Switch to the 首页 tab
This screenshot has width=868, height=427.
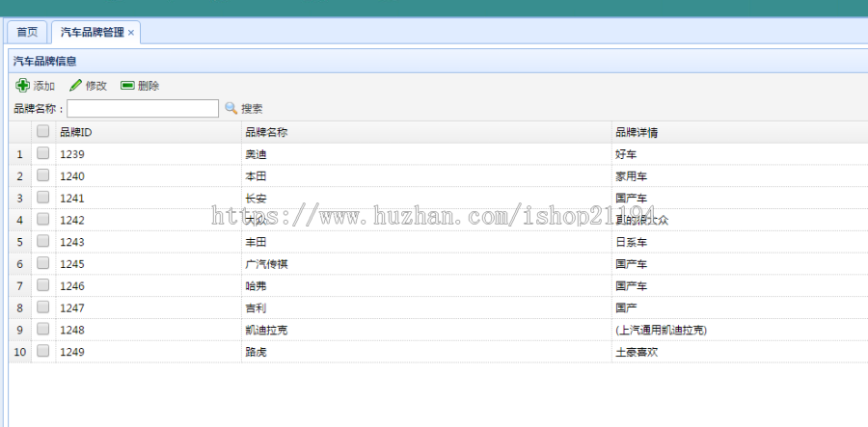[x=27, y=32]
